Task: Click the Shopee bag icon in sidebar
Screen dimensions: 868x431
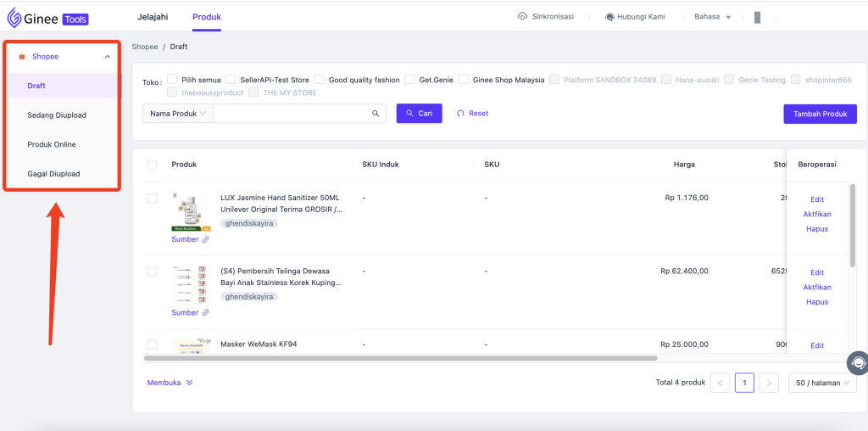Action: point(22,57)
